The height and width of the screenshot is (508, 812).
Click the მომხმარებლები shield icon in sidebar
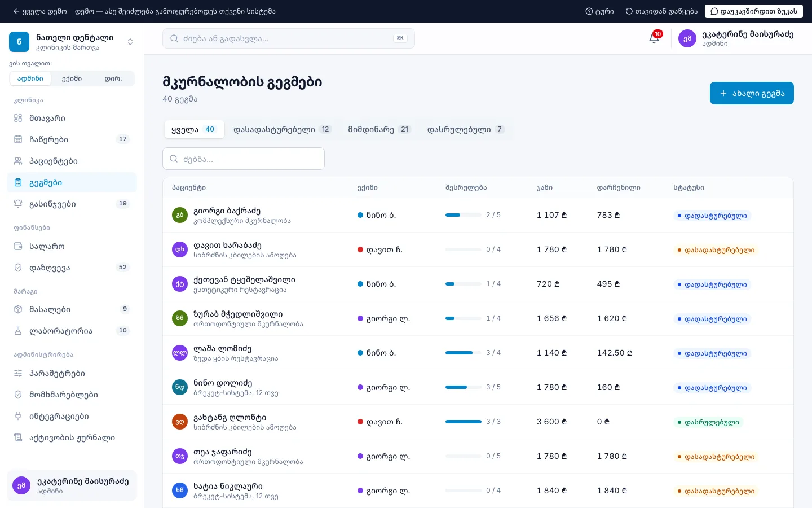coord(18,395)
